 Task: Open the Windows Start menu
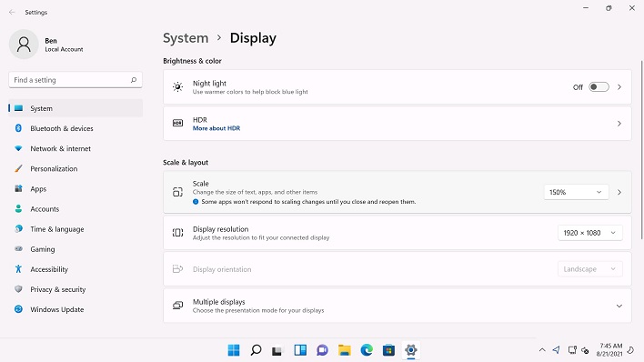point(234,350)
